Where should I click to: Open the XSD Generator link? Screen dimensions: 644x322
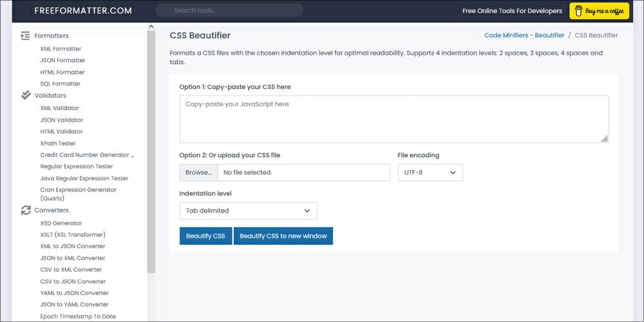click(61, 223)
